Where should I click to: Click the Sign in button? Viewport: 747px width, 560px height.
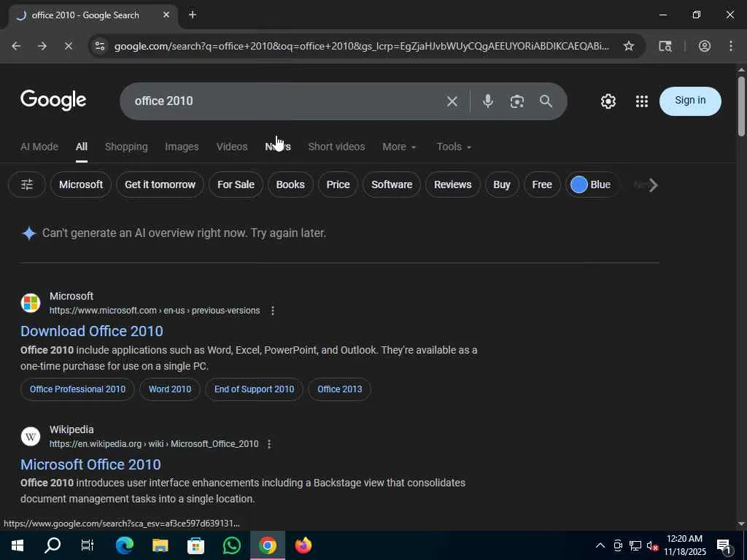690,101
